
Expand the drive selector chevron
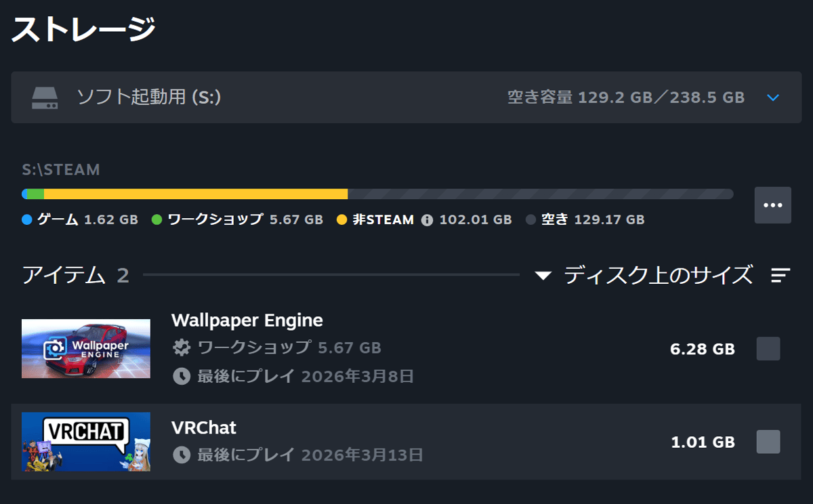[773, 98]
